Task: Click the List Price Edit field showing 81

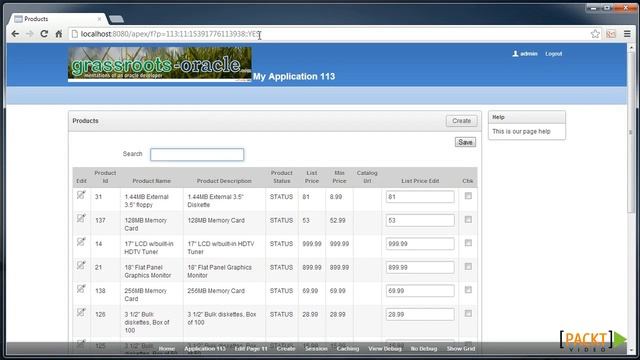Action: tap(420, 197)
